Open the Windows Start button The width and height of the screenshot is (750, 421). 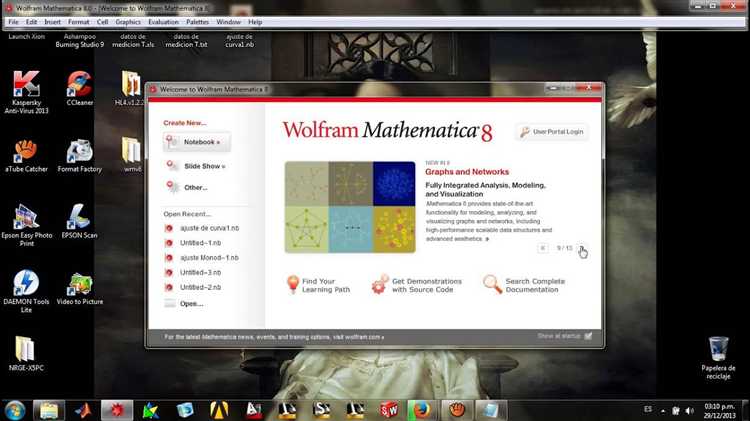point(14,410)
